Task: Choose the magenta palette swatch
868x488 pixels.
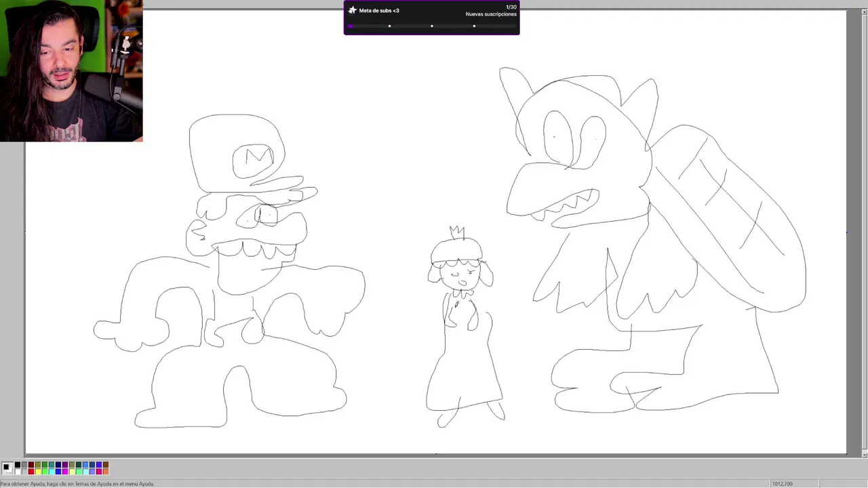Action: tap(65, 472)
